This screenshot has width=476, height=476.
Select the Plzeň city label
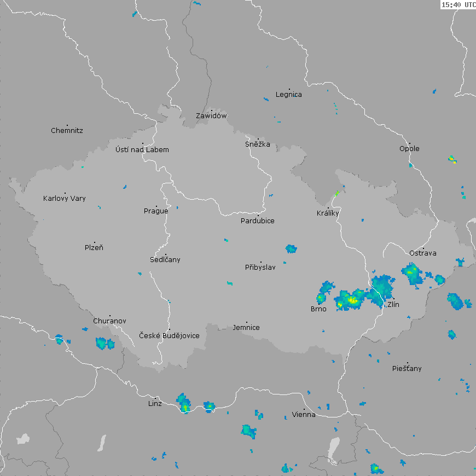tap(94, 248)
